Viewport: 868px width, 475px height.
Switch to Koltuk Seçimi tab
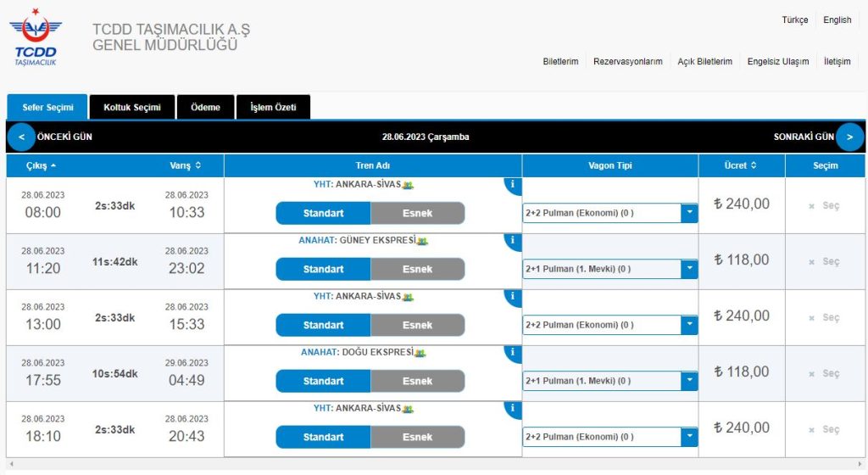tap(131, 107)
